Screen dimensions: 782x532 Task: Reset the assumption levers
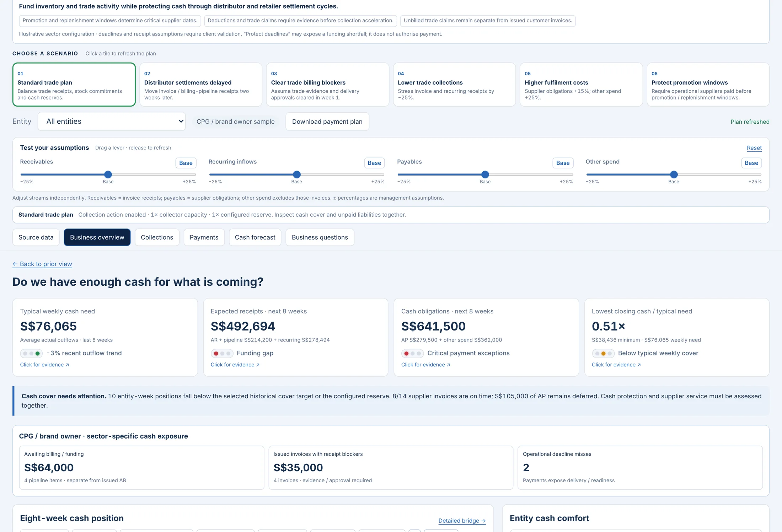coord(754,148)
